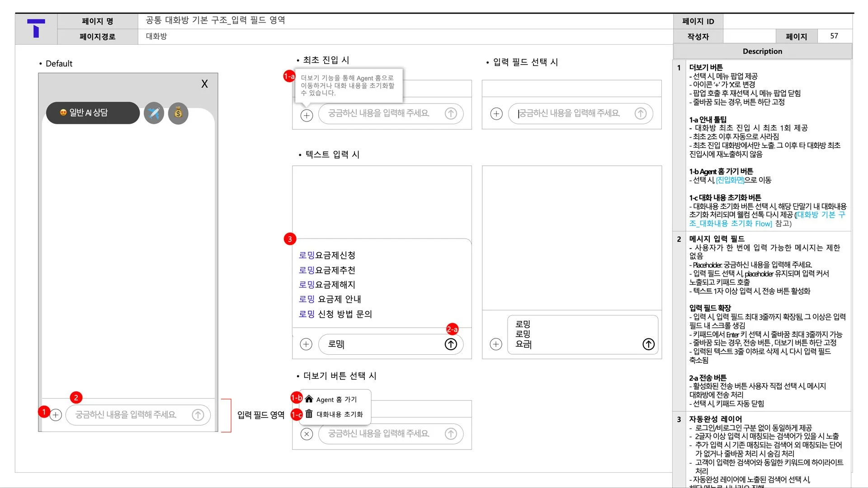
Task: Choose 로밍요금제해지 autocomplete suggestion
Action: click(x=327, y=285)
